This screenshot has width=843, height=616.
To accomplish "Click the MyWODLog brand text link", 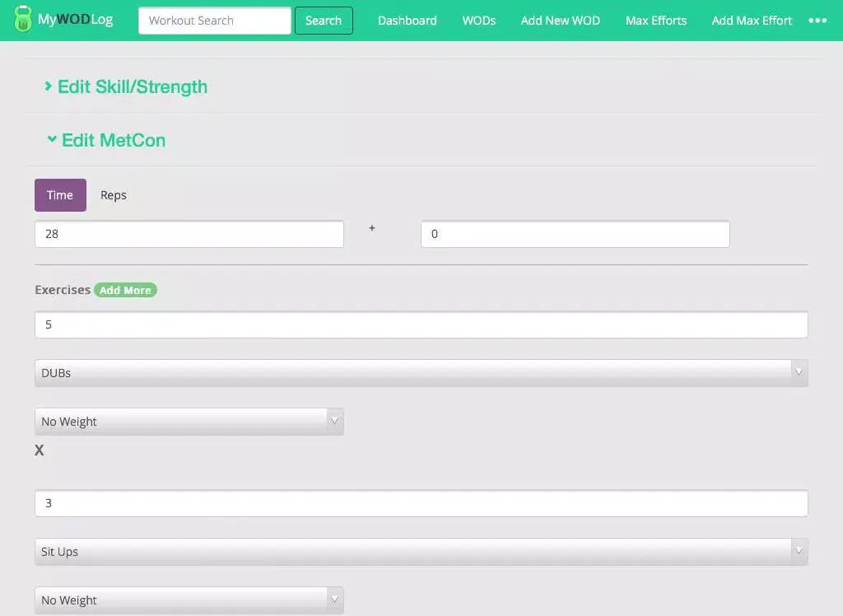I will (x=75, y=20).
